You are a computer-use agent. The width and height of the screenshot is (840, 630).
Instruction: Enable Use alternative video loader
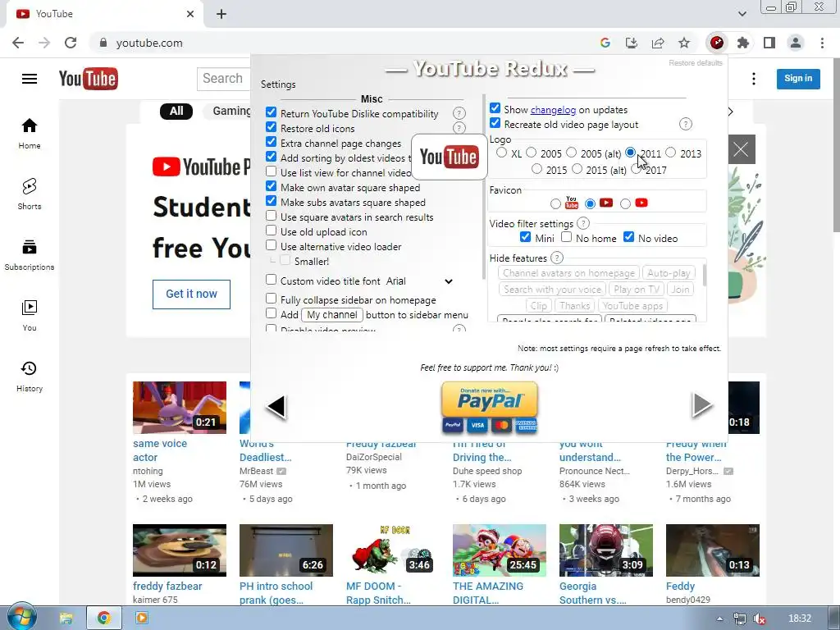click(271, 245)
